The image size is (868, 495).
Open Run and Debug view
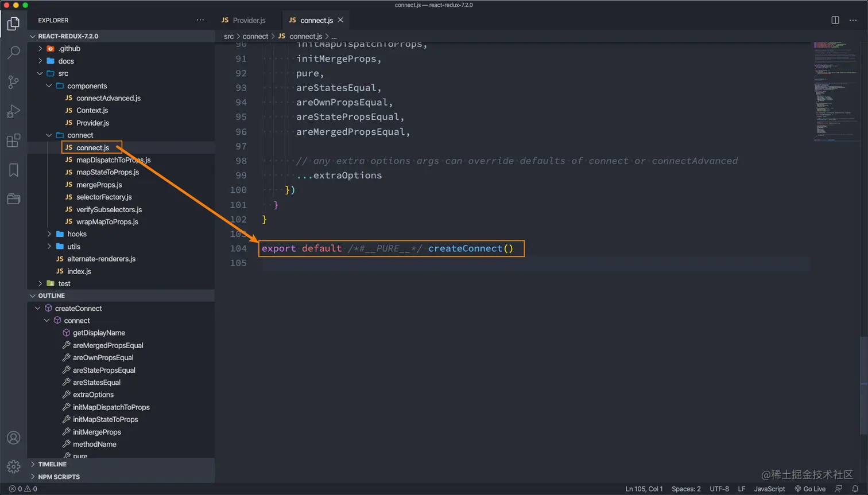pyautogui.click(x=13, y=111)
